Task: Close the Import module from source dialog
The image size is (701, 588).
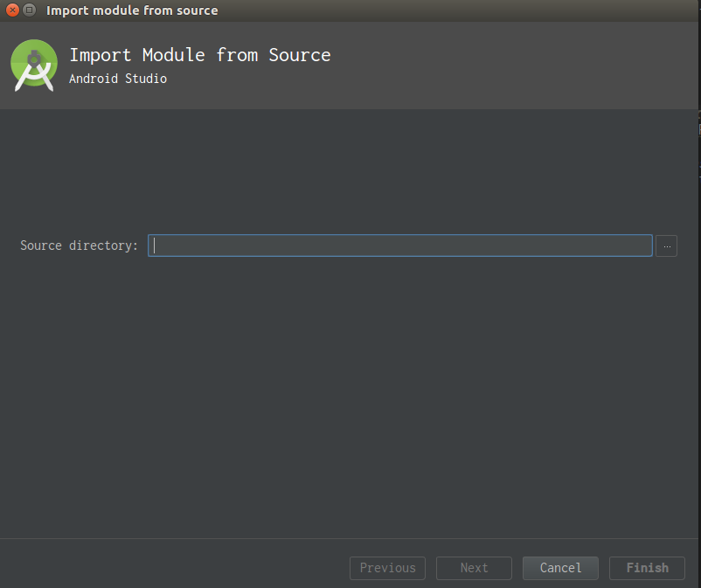Action: [x=12, y=10]
